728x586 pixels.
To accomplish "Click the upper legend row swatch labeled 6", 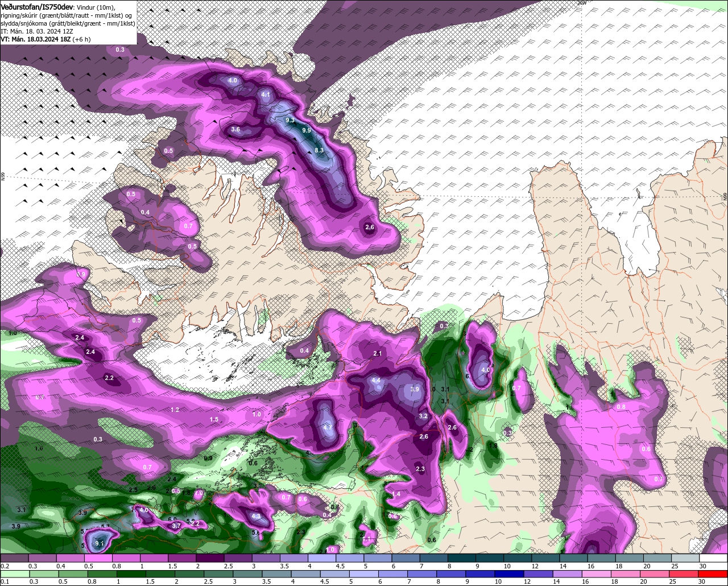I will 406,558.
